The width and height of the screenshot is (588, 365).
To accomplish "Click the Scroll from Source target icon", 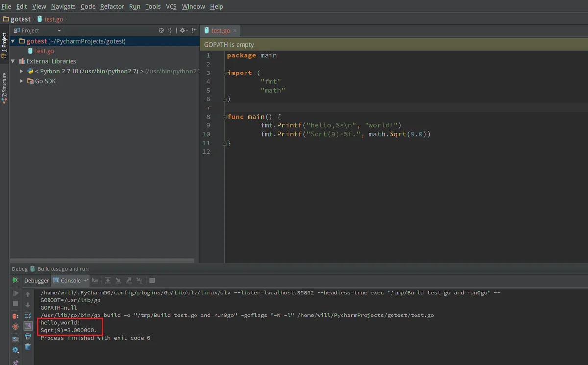I will 161,30.
